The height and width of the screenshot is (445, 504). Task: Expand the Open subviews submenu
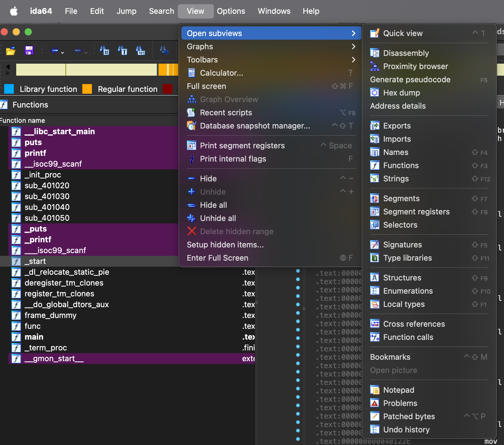tap(271, 33)
